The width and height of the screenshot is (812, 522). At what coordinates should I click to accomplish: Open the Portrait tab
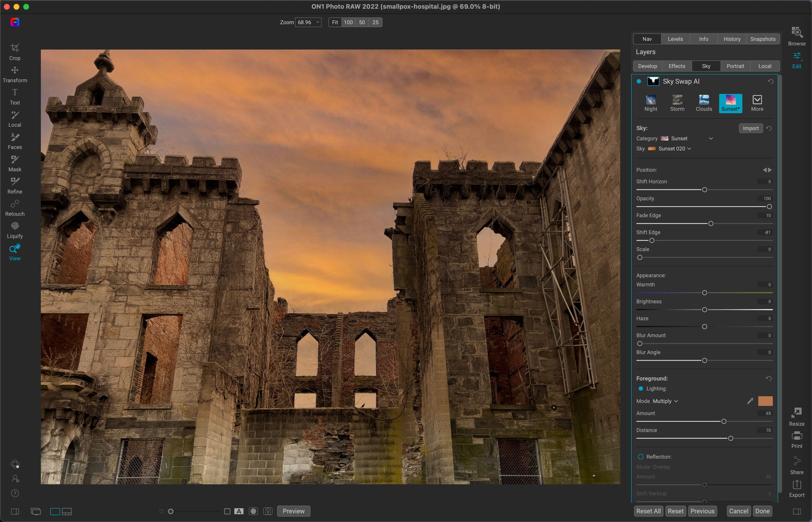click(x=735, y=66)
